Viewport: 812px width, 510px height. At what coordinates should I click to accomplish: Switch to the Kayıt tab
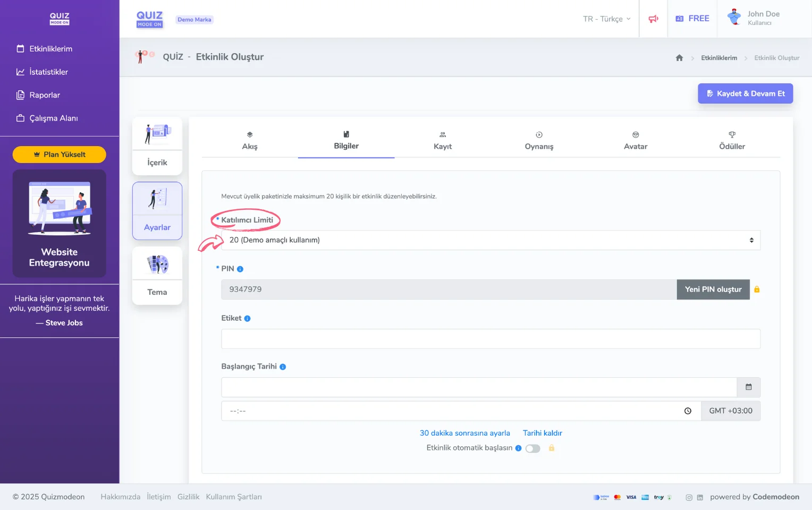coord(442,141)
